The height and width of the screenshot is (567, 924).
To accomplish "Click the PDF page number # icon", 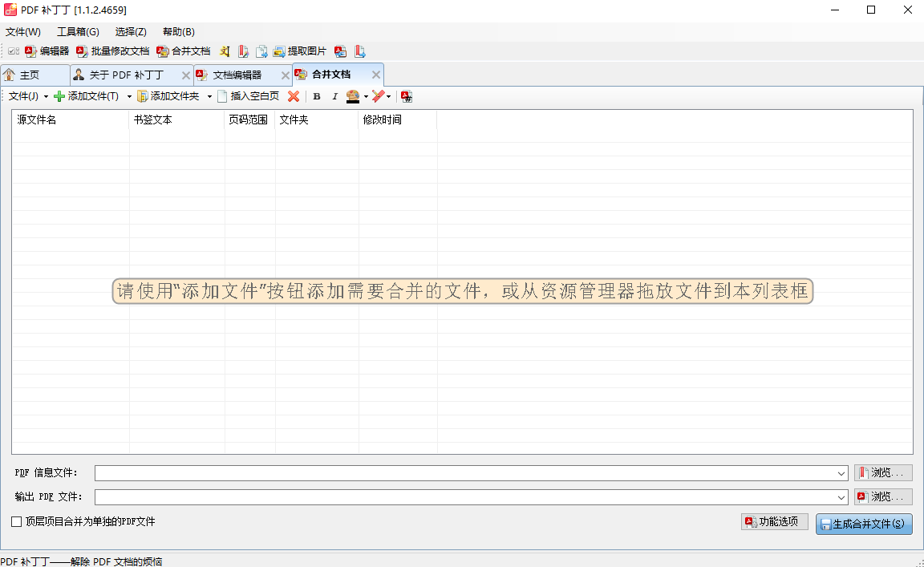I will [x=407, y=96].
